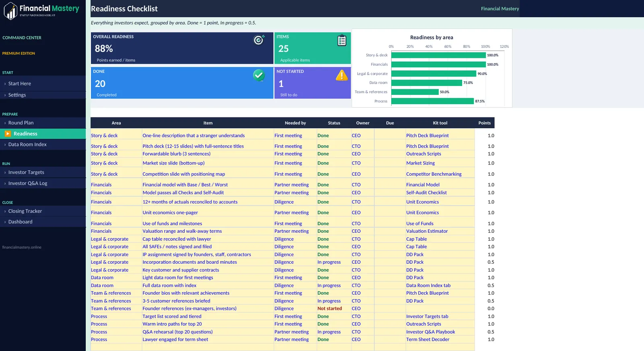Open Dashboard in sidebar
This screenshot has height=351, width=644.
[43, 222]
